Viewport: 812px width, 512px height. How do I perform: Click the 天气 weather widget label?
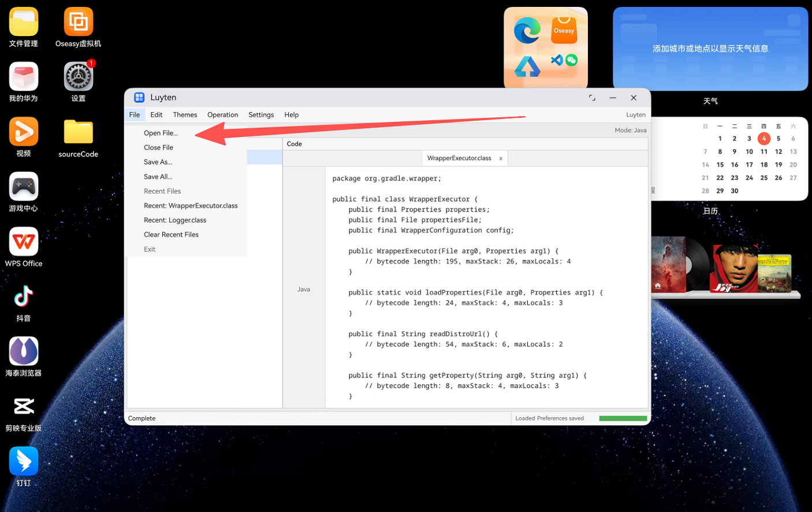click(710, 101)
